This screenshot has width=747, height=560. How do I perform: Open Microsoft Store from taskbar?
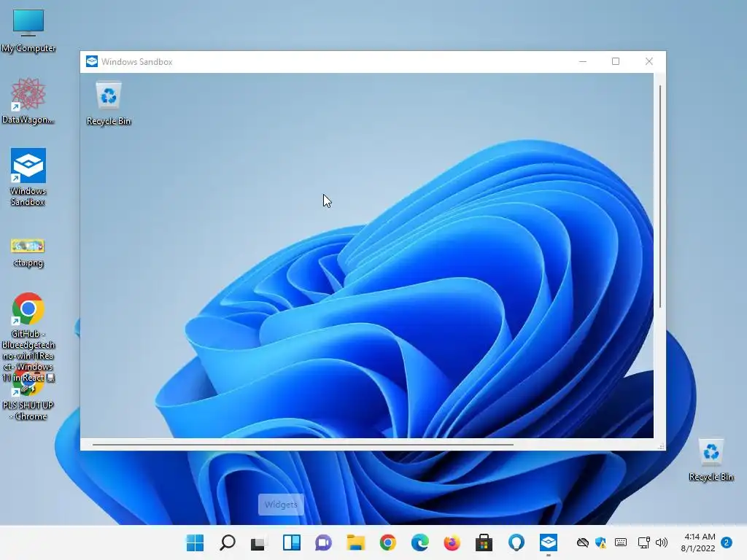coord(484,542)
